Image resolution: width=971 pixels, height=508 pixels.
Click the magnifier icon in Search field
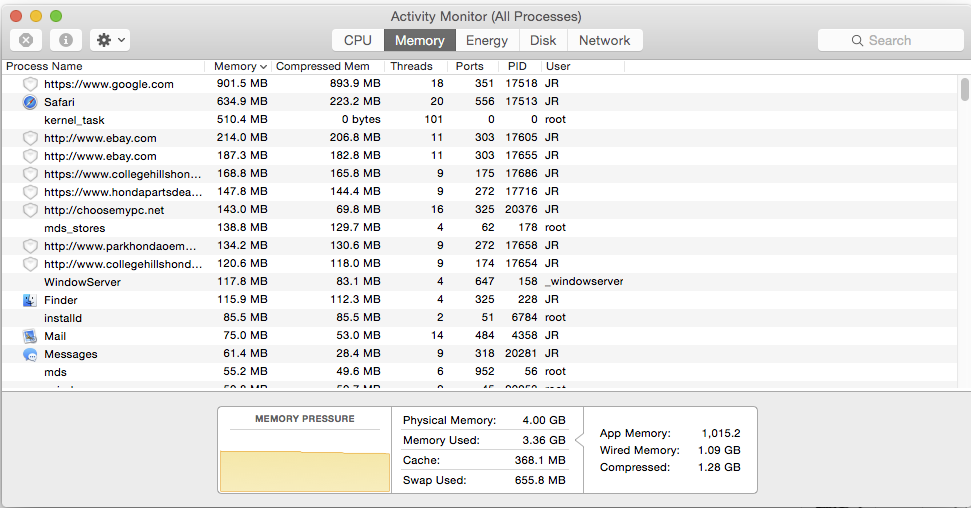click(857, 40)
